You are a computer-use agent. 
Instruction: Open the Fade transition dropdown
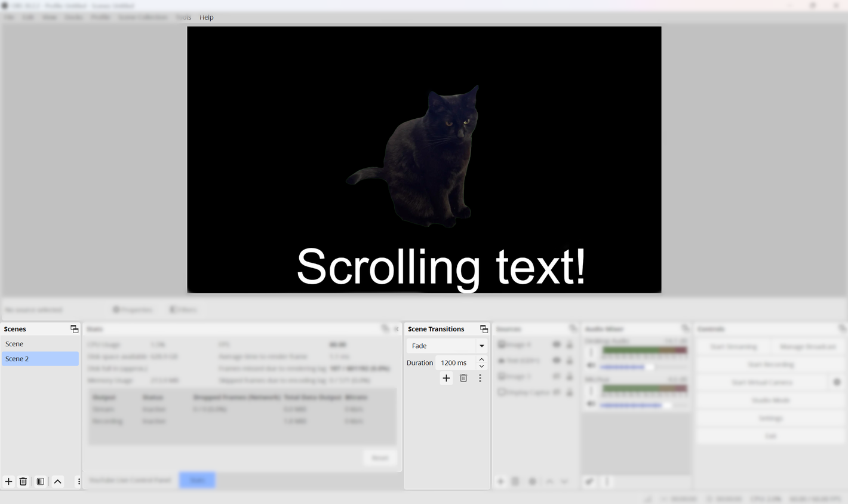coord(447,346)
